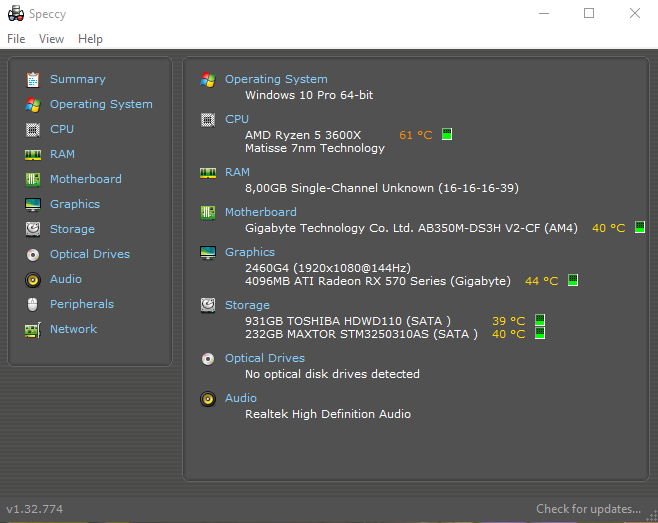The height and width of the screenshot is (523, 658).
Task: Click the window resize grip in bottom corner
Action: click(x=653, y=517)
